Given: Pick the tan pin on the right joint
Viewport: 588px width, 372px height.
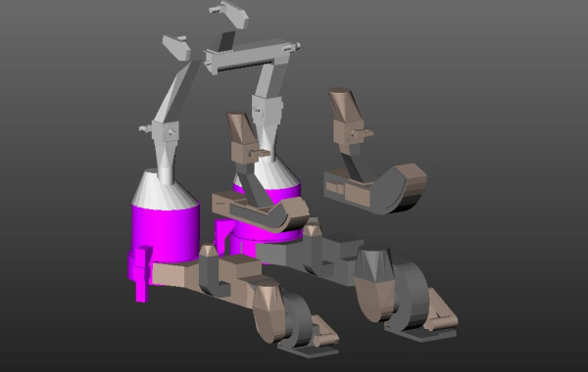Looking at the screenshot, I should (364, 132).
